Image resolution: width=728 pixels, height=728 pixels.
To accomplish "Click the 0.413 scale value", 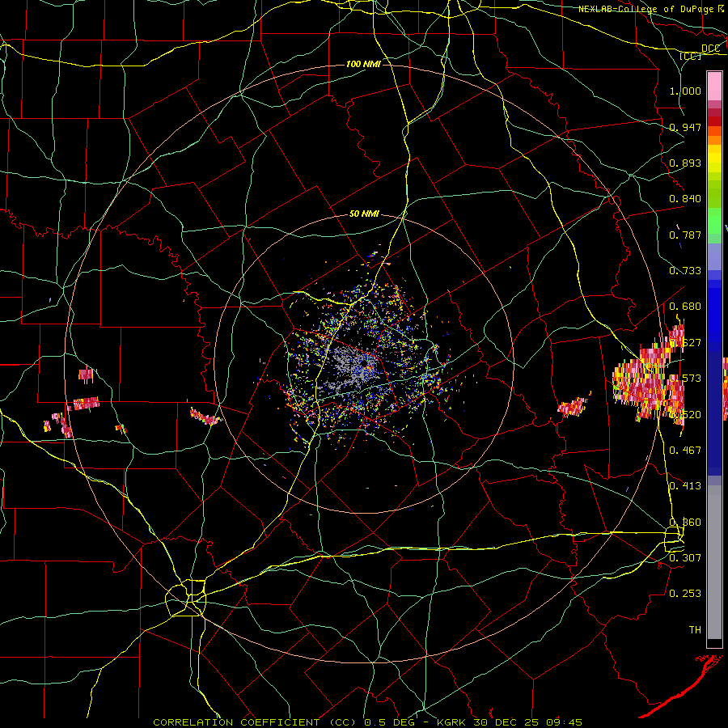I will (x=685, y=485).
